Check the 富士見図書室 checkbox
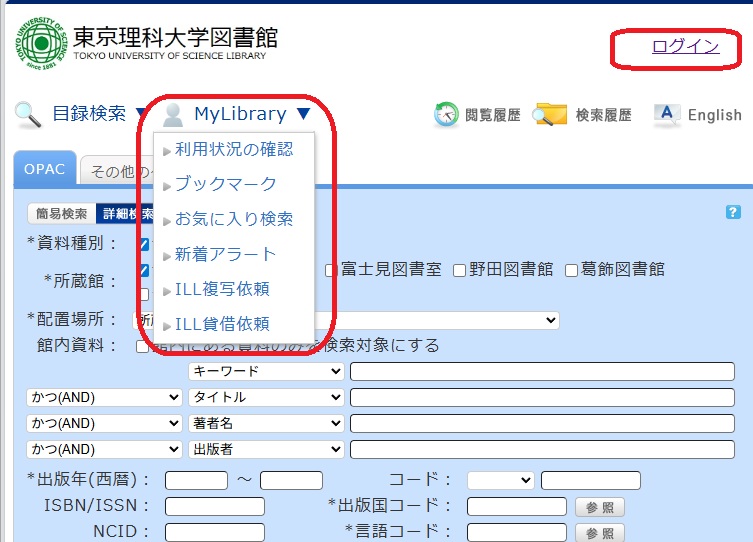Screen dimensions: 753x542 pos(330,270)
